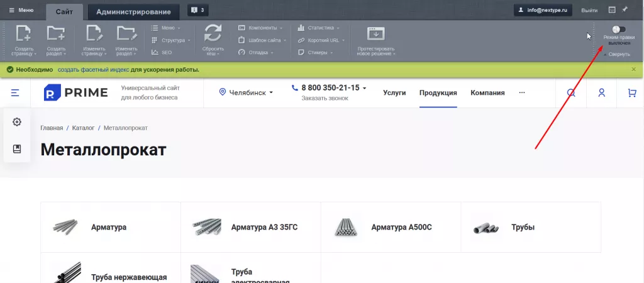Click the Сбросить кеш refresh icon
Viewport: 644px width, 283px height.
[x=213, y=34]
